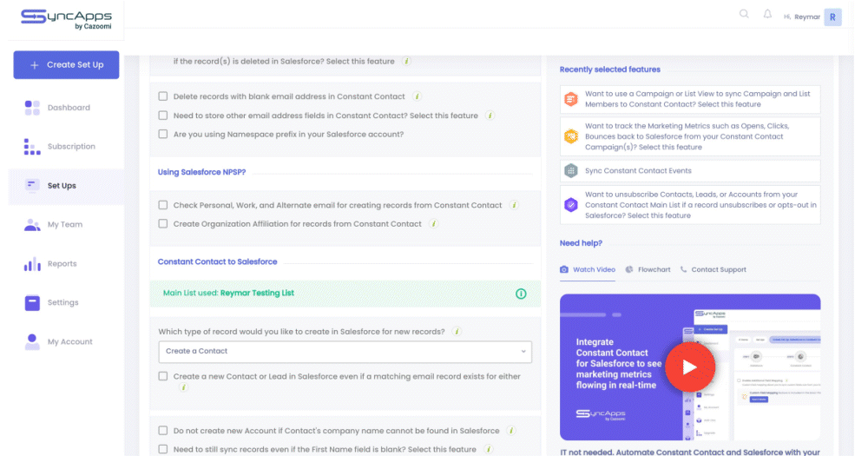
Task: Play the Integrate Constant Contact video
Action: click(x=690, y=367)
